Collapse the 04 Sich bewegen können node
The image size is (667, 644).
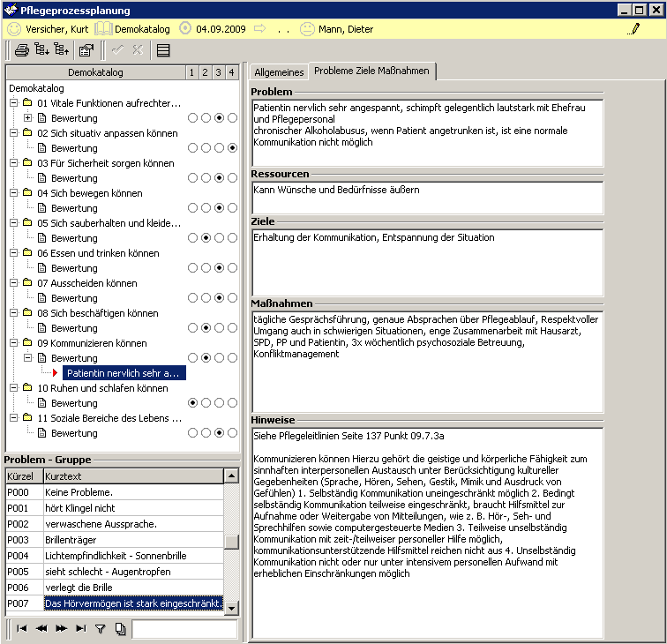tap(14, 193)
